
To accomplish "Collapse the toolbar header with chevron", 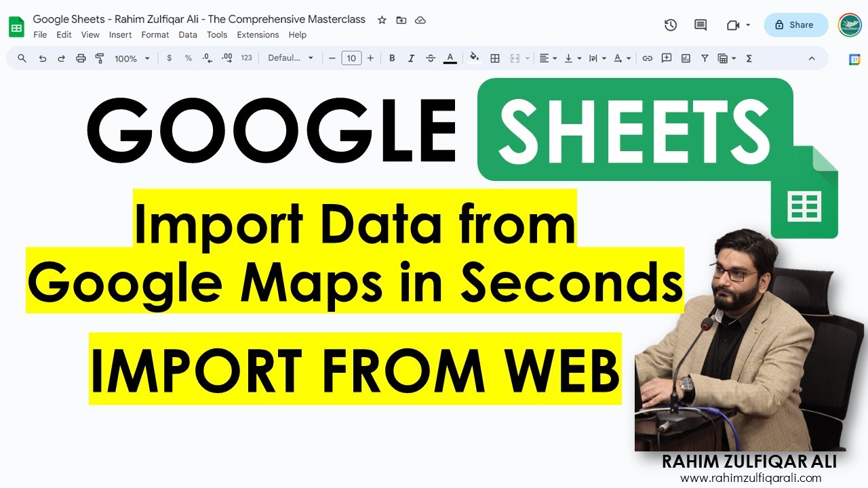I will coord(812,58).
